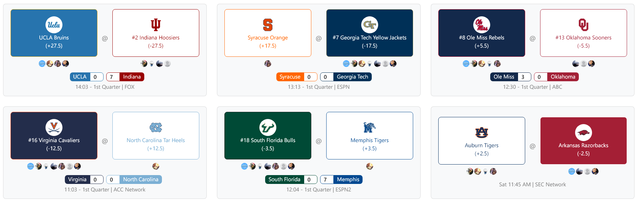Select the Syracuse Orange S logo
The height and width of the screenshot is (205, 644).
click(x=268, y=25)
